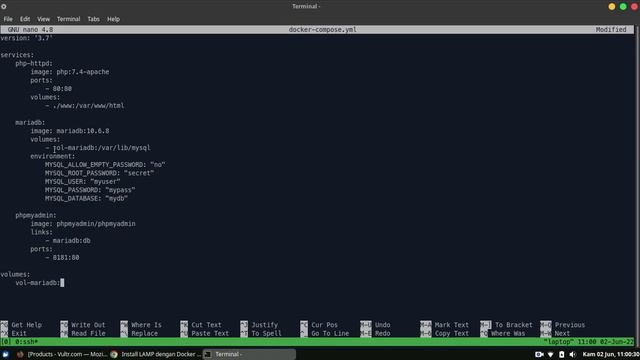Click "image: phpmyadmin/phpmyadmin" line
The image size is (640, 360).
tap(83, 224)
